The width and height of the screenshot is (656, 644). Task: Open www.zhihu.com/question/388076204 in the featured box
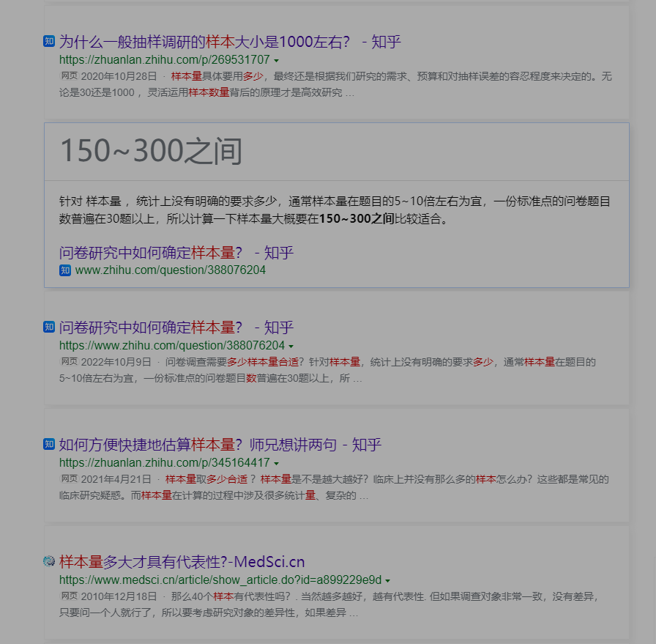171,270
